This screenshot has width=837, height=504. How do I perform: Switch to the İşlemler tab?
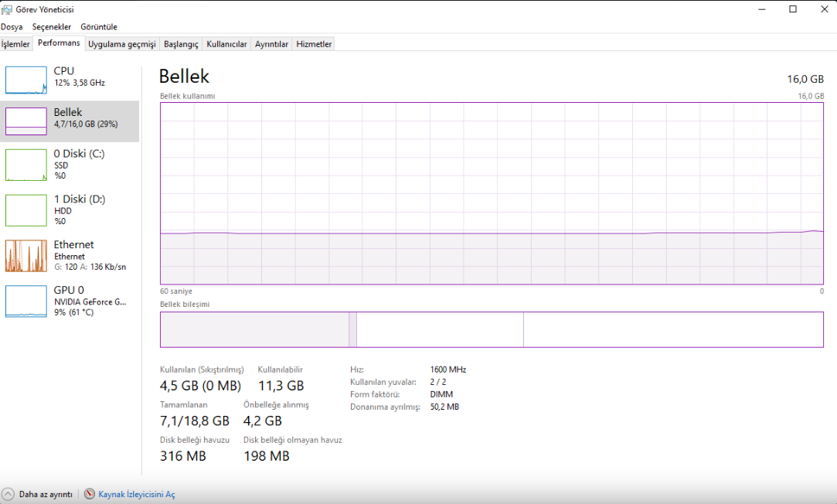pos(15,44)
